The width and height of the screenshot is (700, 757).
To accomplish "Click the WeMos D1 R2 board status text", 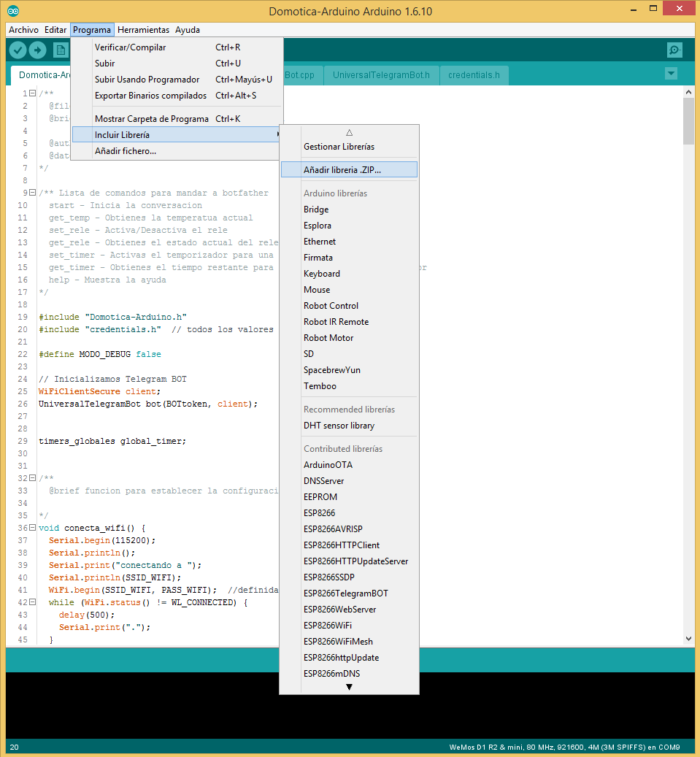I will click(564, 747).
